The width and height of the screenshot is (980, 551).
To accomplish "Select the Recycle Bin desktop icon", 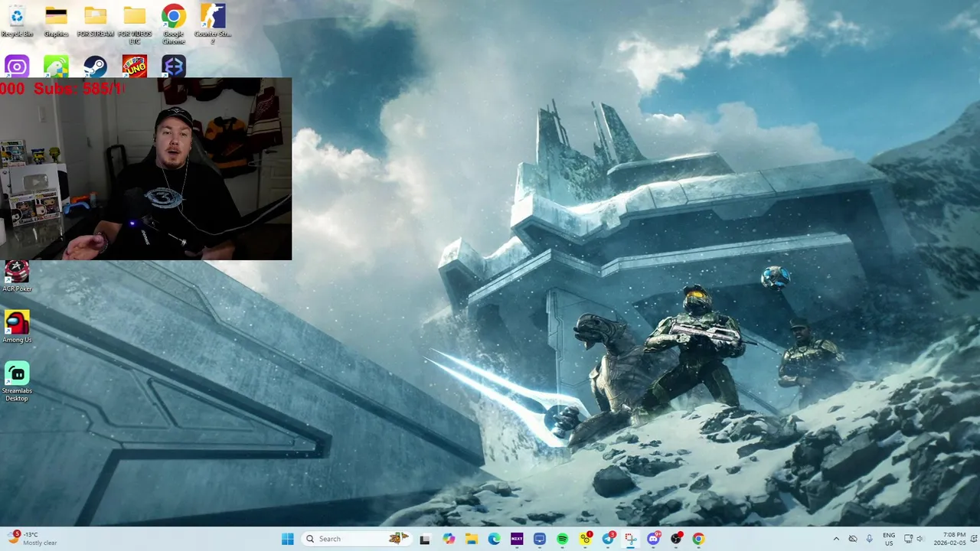I will [17, 21].
